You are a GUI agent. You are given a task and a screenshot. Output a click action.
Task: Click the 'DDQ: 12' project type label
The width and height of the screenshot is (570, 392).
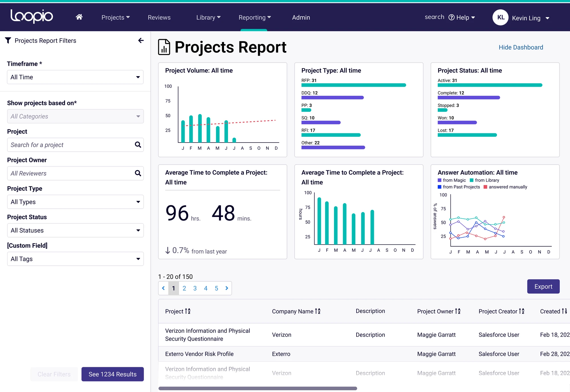coord(310,93)
